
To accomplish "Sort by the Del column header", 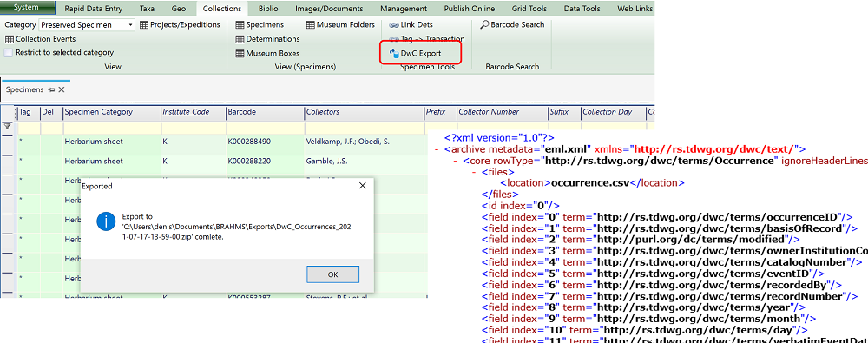I will coord(51,113).
